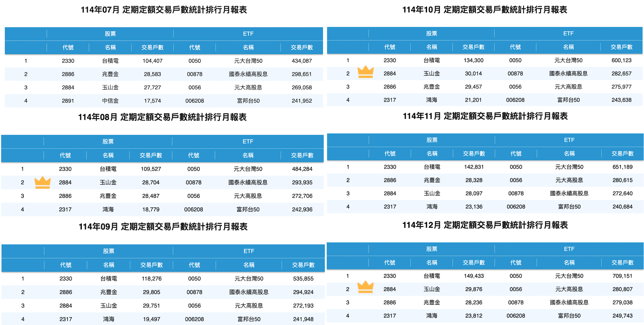Image resolution: width=644 pixels, height=325 pixels.
Task: Click the 21,201 value for 鴻海
Action: pyautogui.click(x=473, y=100)
